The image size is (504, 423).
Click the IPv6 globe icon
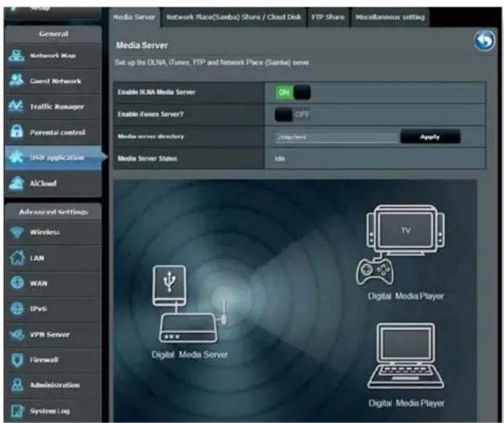(x=17, y=308)
